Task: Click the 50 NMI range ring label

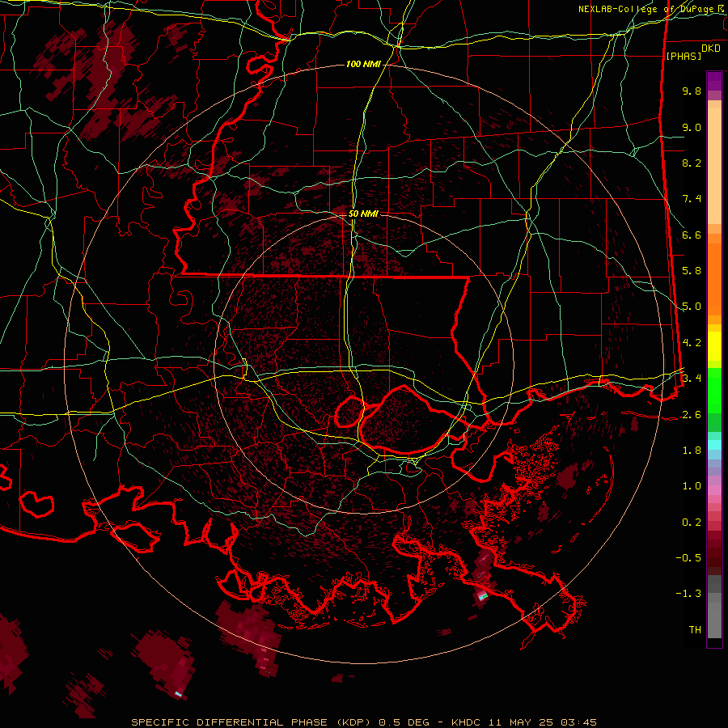Action: (x=363, y=214)
